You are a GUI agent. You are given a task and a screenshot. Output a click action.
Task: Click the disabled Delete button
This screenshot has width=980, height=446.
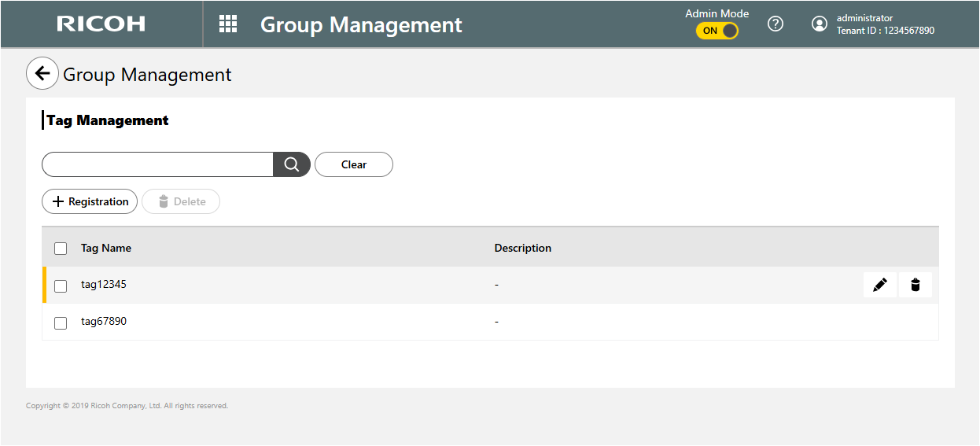point(181,201)
